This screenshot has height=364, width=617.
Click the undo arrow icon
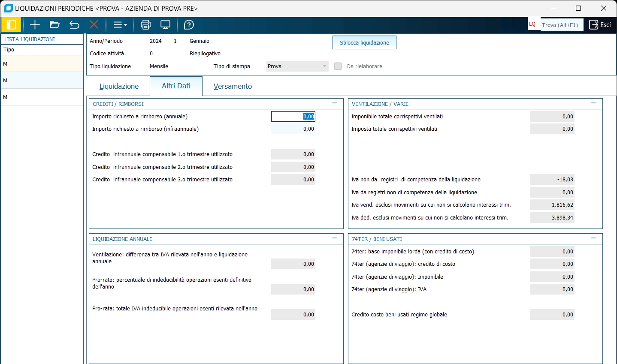click(x=74, y=25)
